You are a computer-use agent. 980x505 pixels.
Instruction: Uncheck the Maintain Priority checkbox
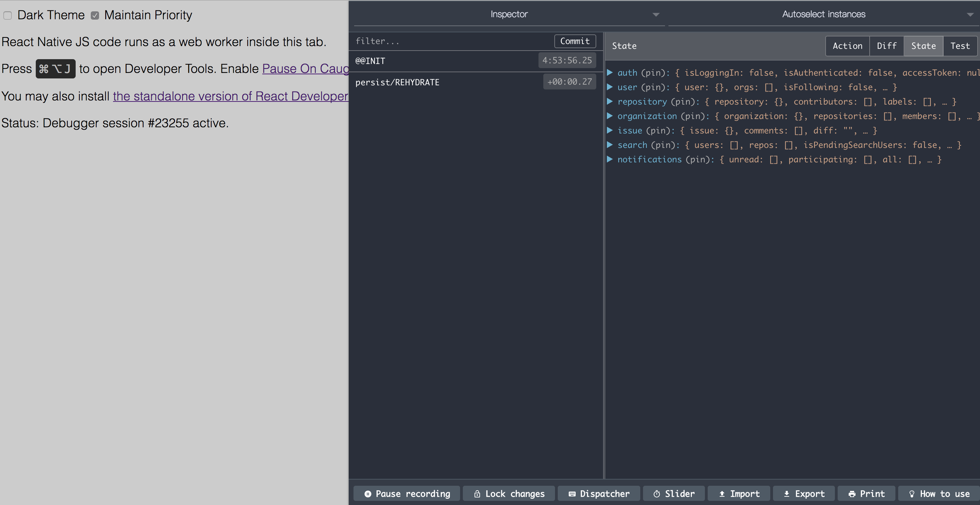coord(95,15)
